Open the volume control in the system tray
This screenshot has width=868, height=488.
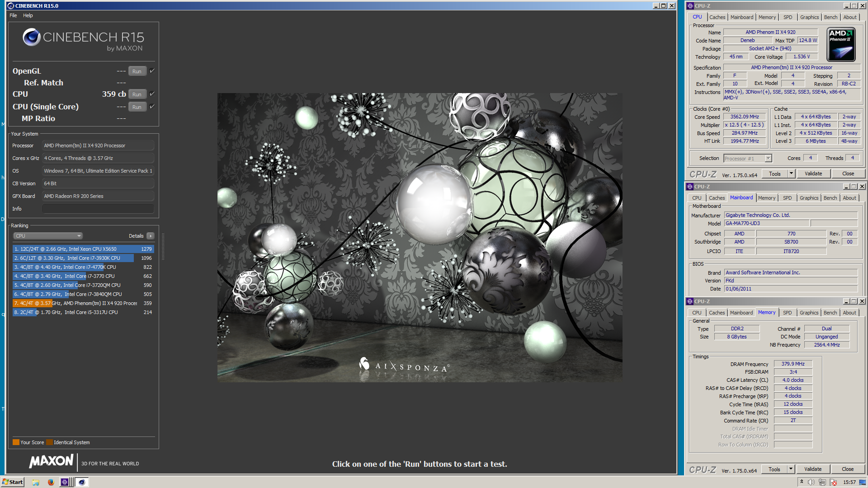[811, 482]
